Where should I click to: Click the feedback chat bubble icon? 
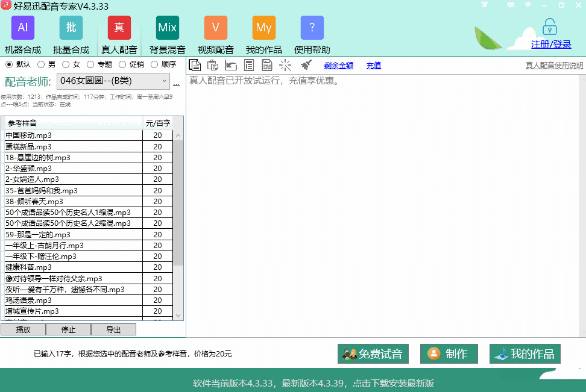pyautogui.click(x=511, y=5)
